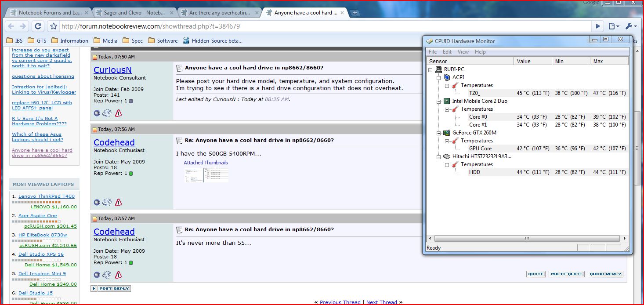The width and height of the screenshot is (644, 305).
Task: Click the status icon in Codehead's 07:56 post
Action: 97,203
